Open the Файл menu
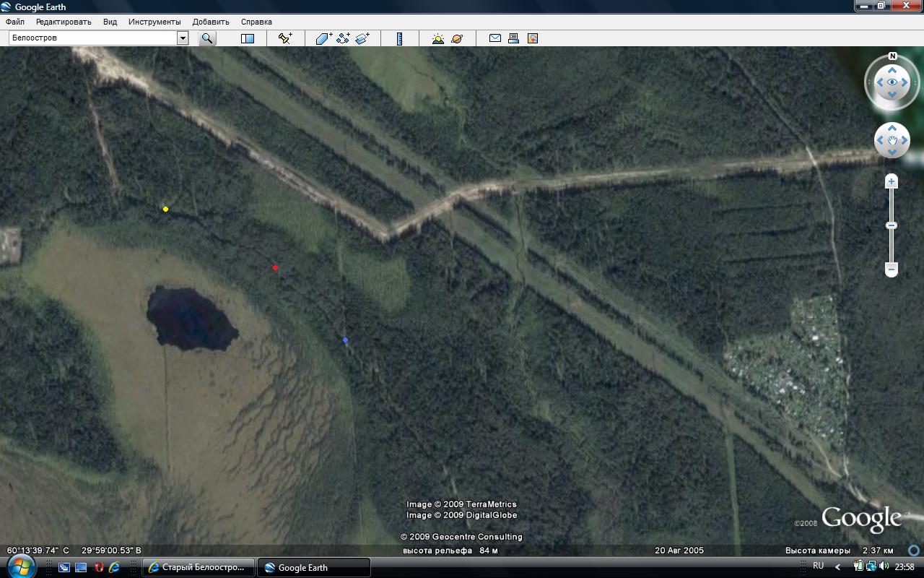924x578 pixels. [15, 22]
